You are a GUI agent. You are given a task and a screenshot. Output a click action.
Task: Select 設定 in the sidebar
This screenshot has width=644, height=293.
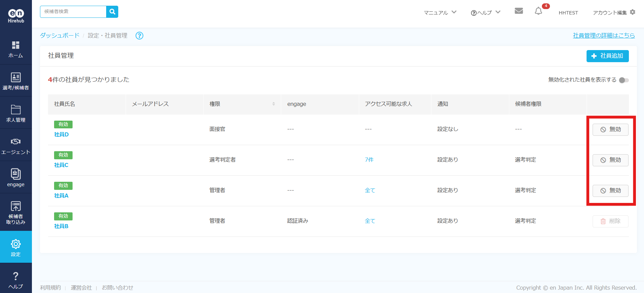tap(16, 247)
